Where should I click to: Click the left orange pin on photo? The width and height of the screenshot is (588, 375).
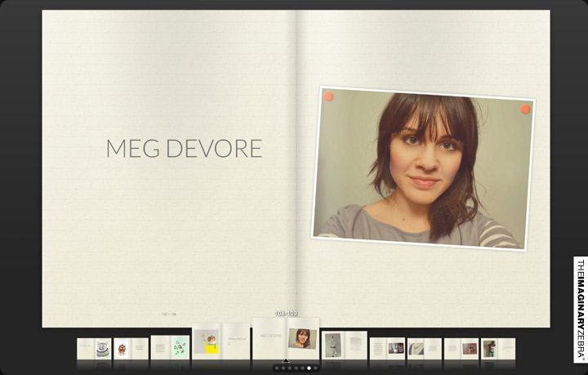pyautogui.click(x=328, y=96)
